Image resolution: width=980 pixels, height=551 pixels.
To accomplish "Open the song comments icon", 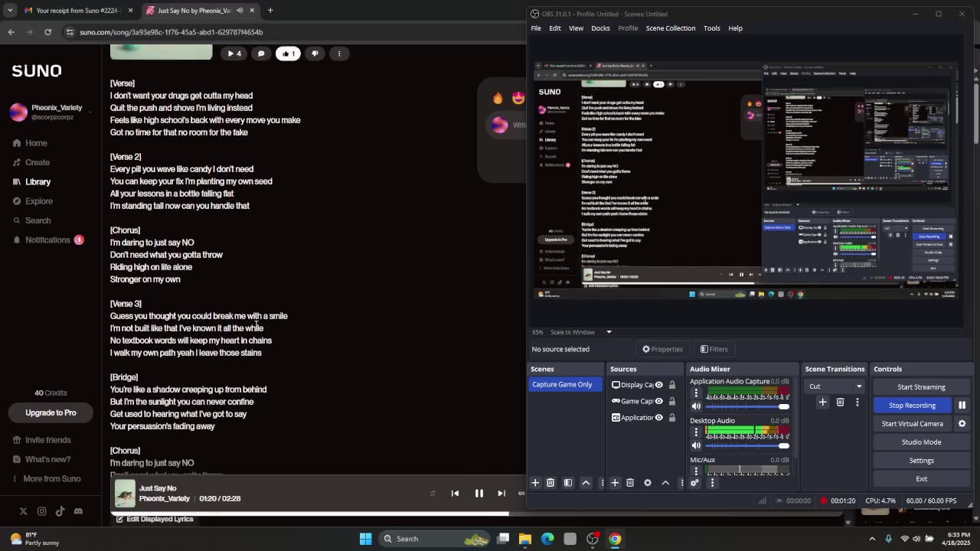I will 261,54.
